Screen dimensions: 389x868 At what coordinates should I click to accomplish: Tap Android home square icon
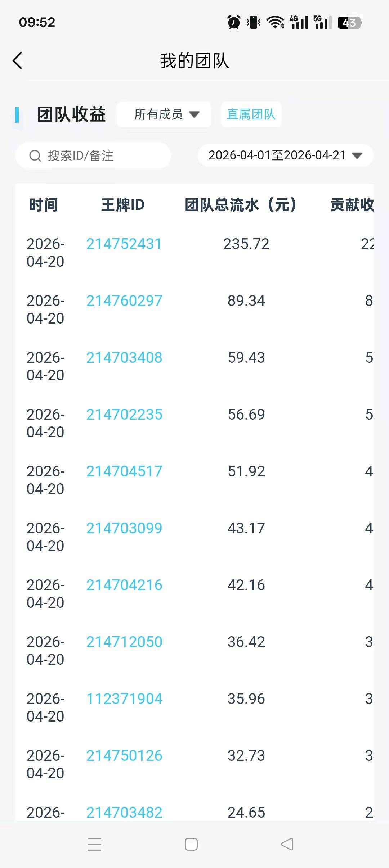191,844
